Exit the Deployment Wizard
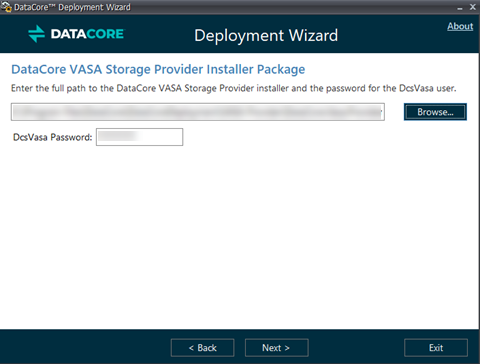This screenshot has height=364, width=480. click(436, 348)
